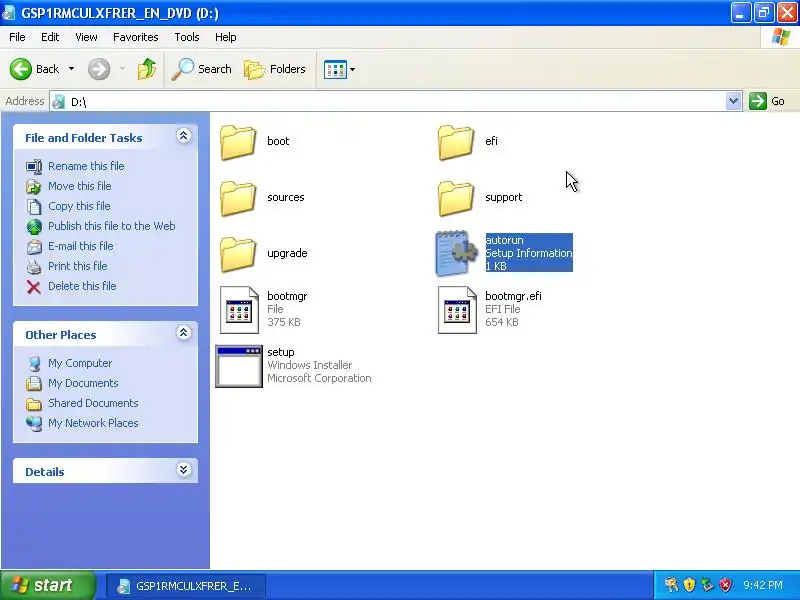Screen dimensions: 800x600
Task: Select the efi folder icon
Action: (456, 142)
